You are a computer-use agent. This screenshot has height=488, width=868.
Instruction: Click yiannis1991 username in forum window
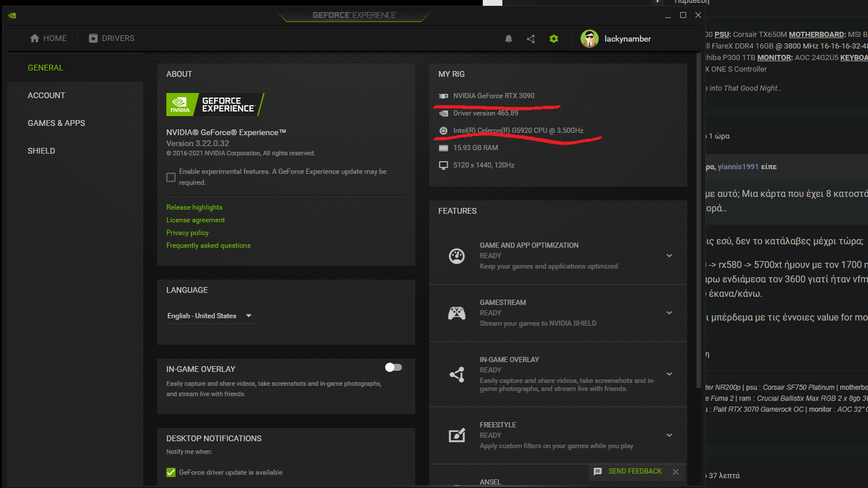tap(738, 167)
